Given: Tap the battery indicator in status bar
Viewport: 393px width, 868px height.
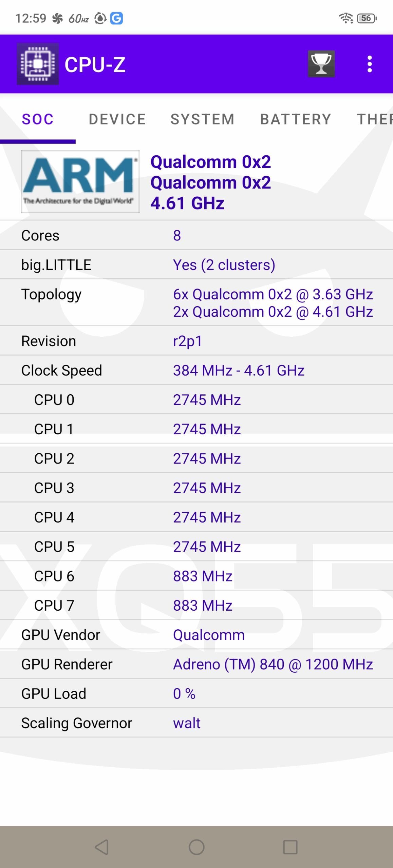Looking at the screenshot, I should click(367, 18).
